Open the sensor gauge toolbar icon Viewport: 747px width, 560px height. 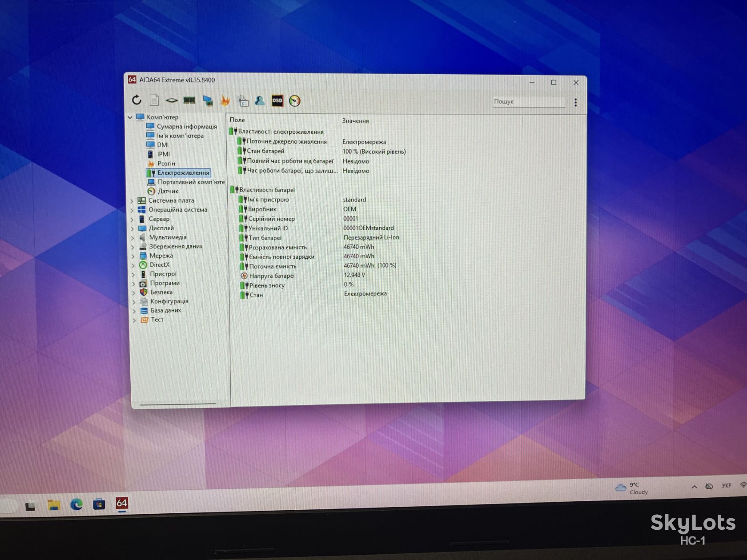[x=294, y=101]
